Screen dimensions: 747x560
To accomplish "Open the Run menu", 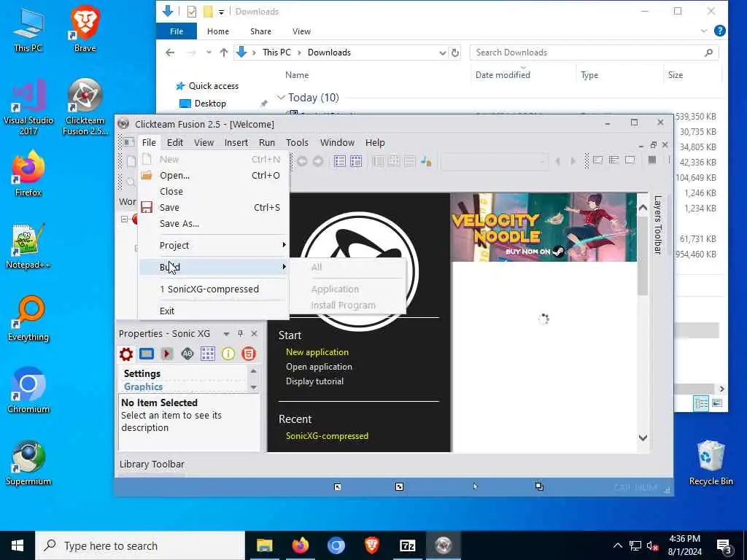I will [267, 142].
